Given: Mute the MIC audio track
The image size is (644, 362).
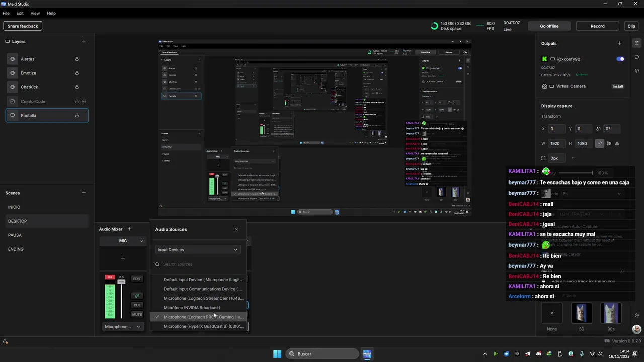Looking at the screenshot, I should click(x=137, y=314).
